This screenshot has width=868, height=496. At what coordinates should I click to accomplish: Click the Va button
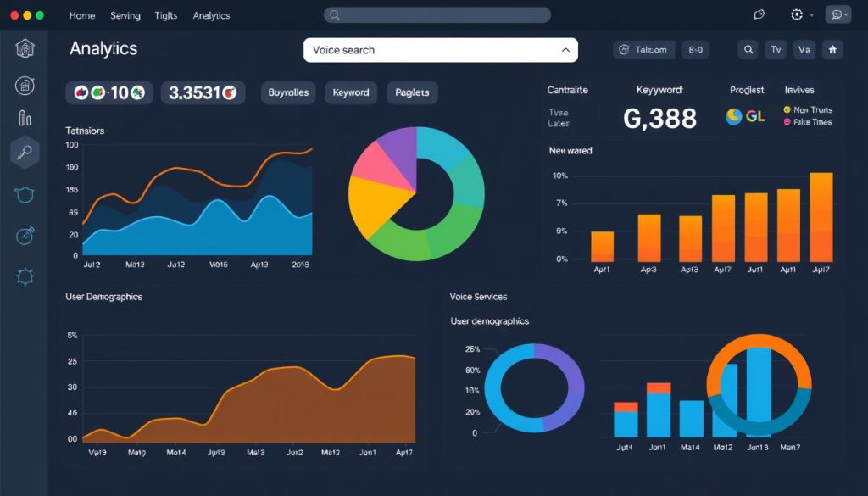click(x=804, y=50)
